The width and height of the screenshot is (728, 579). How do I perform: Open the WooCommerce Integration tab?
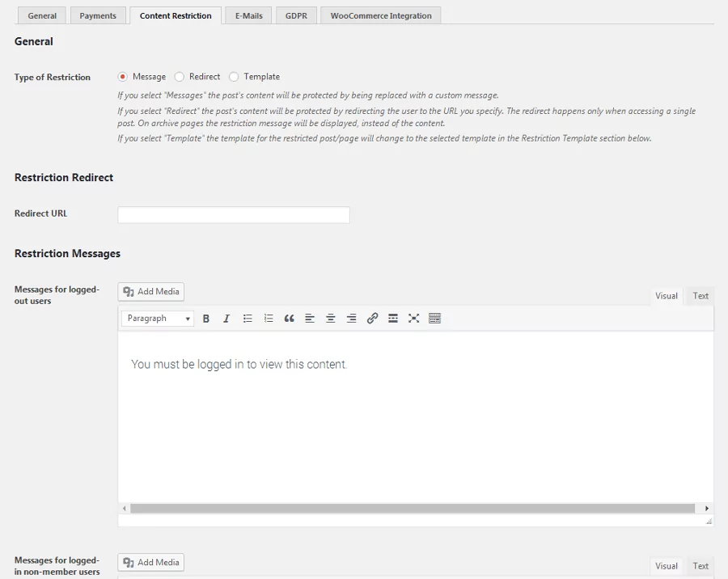[380, 15]
